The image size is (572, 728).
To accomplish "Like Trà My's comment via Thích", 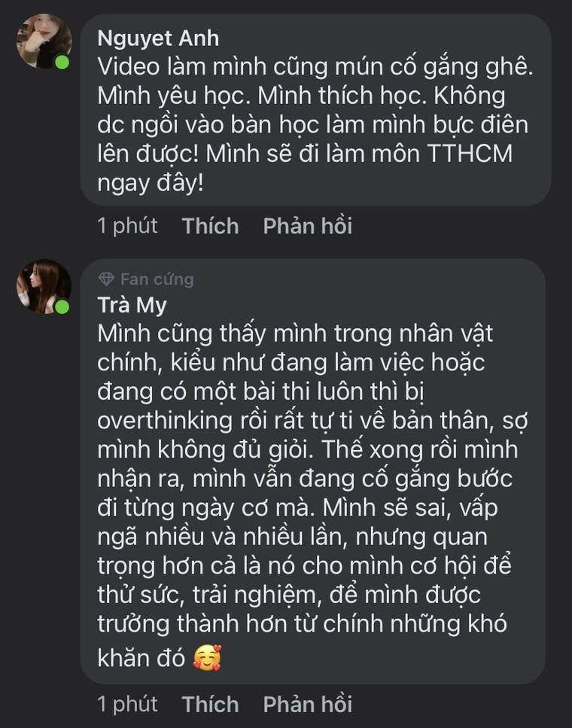I will (x=210, y=705).
